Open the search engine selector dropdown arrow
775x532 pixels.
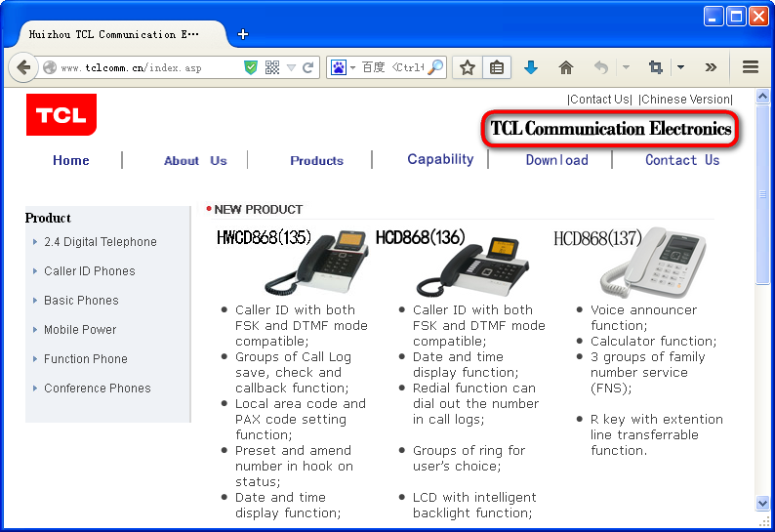coord(353,67)
